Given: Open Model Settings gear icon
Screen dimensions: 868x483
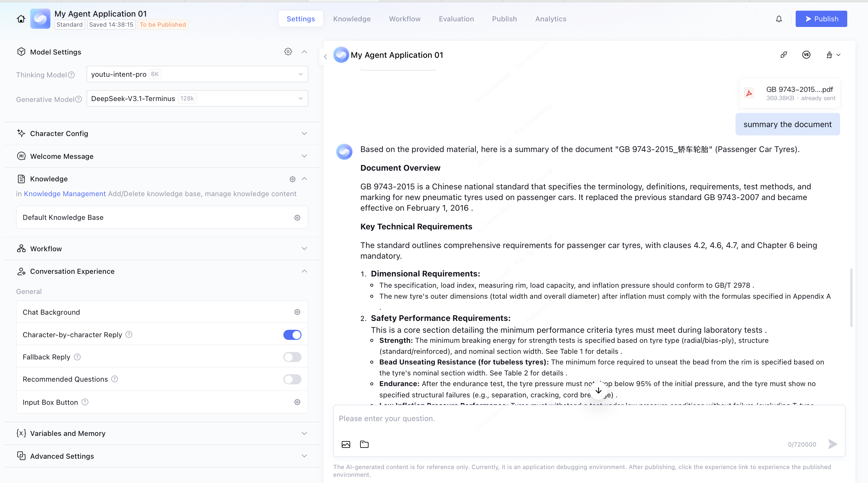Looking at the screenshot, I should coord(288,52).
